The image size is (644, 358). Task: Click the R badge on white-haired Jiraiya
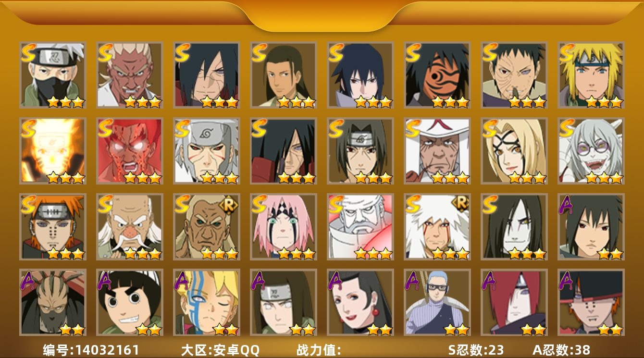pos(461,204)
